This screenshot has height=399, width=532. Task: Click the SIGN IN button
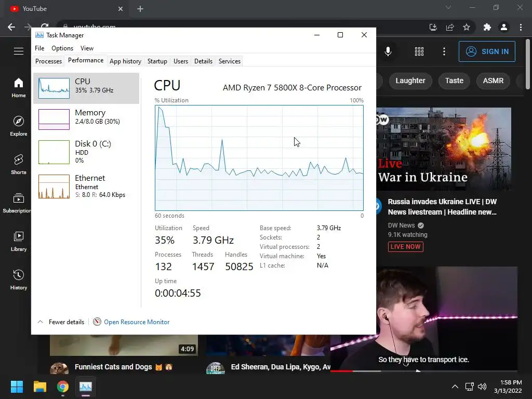click(x=487, y=51)
